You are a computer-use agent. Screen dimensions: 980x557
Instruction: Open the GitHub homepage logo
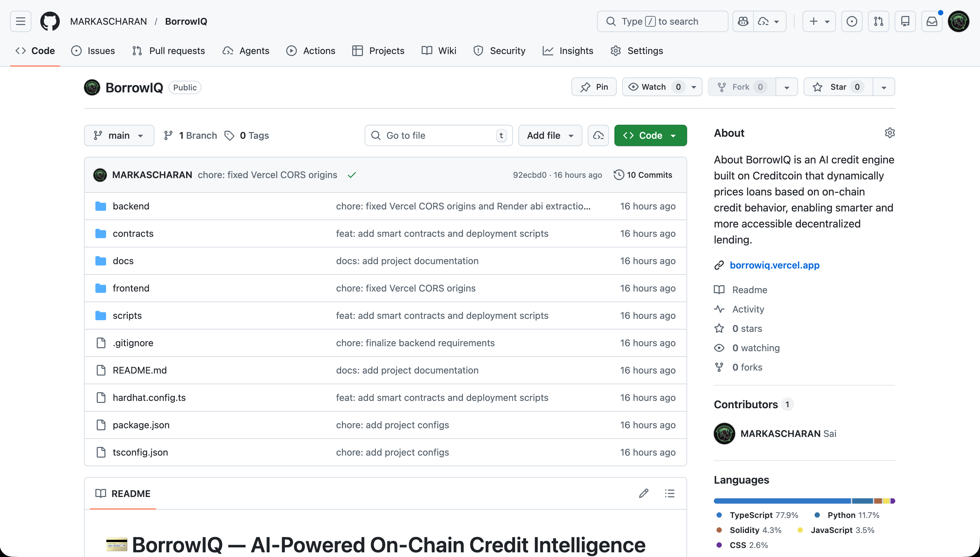coord(50,21)
